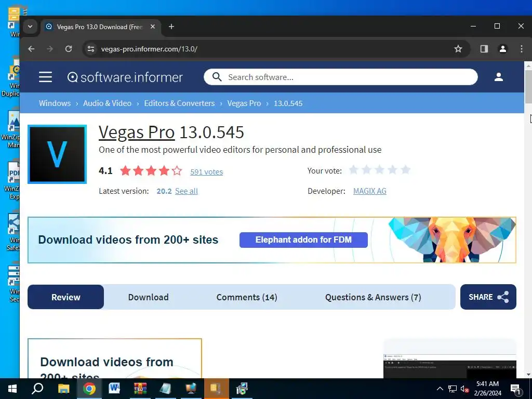
Task: Go back with the browser back arrow
Action: click(x=31, y=49)
